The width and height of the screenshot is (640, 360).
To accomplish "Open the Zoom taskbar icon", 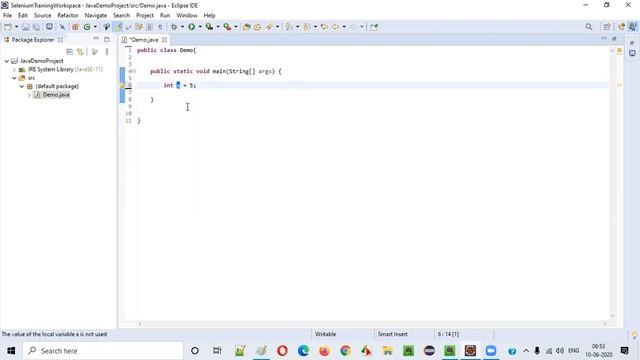I will click(x=491, y=351).
